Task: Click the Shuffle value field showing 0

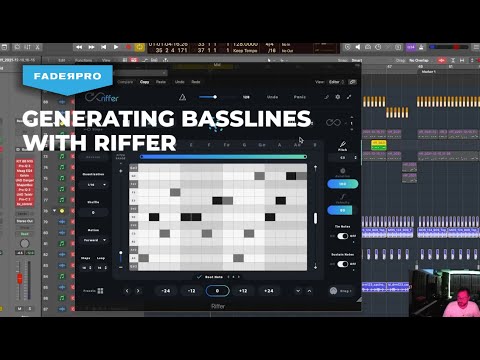Action: pyautogui.click(x=93, y=212)
